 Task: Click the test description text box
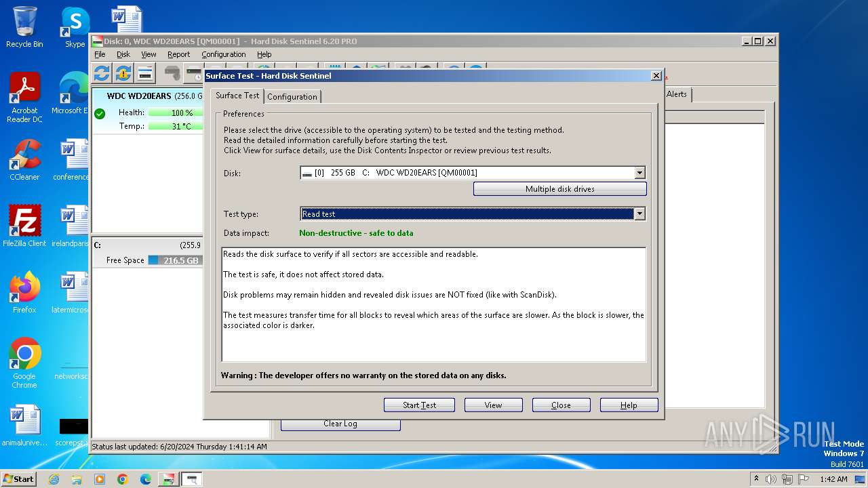click(434, 304)
